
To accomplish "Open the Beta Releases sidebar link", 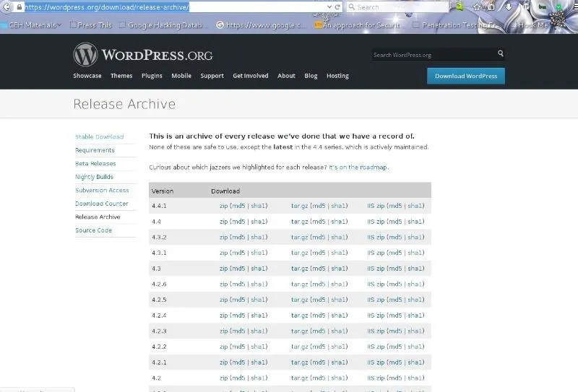I will 95,164.
